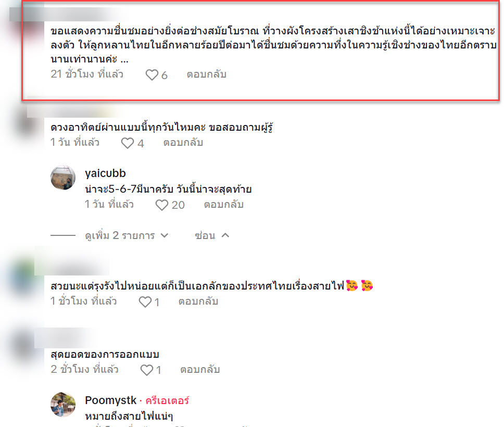The image size is (504, 427).
Task: Click the ครีเอเตอร์ creator badge
Action: pyautogui.click(x=167, y=400)
